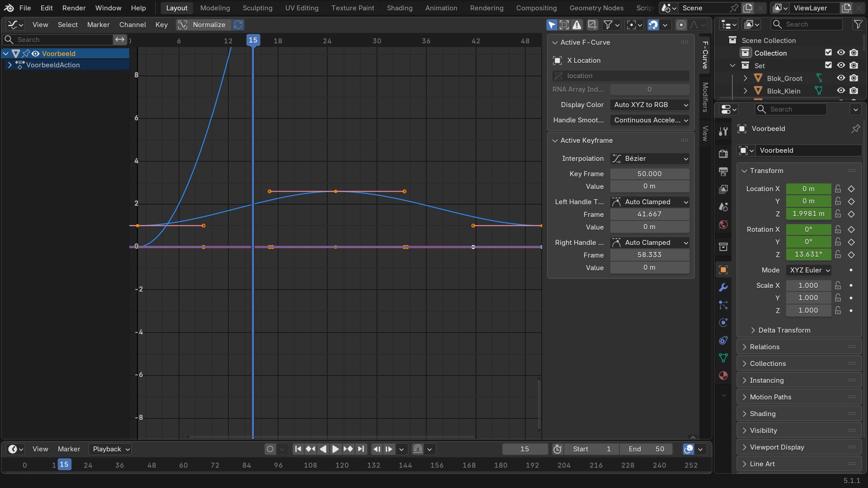Switch to the Modeling workspace tab
Image resolution: width=868 pixels, height=488 pixels.
(215, 8)
